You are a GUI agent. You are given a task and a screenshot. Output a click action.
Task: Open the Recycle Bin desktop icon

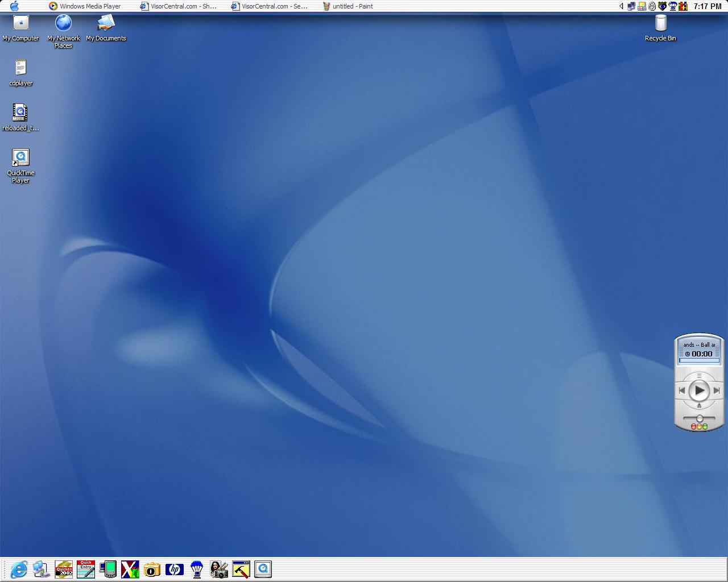(660, 24)
